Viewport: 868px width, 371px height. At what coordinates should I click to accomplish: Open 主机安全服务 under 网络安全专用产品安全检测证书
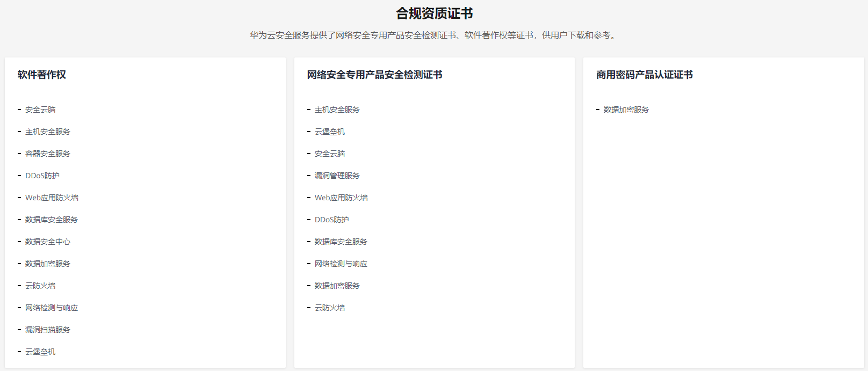[x=337, y=110]
